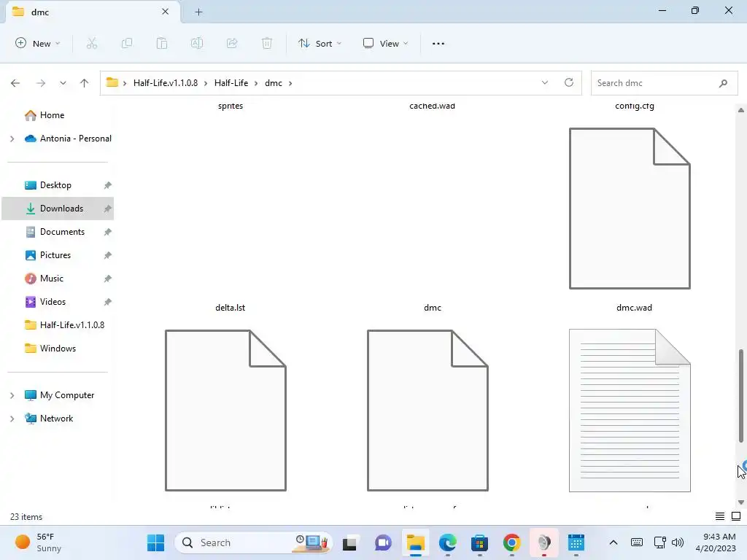Viewport: 747px width, 560px height.
Task: Add a new File Explorer tab
Action: (x=198, y=12)
